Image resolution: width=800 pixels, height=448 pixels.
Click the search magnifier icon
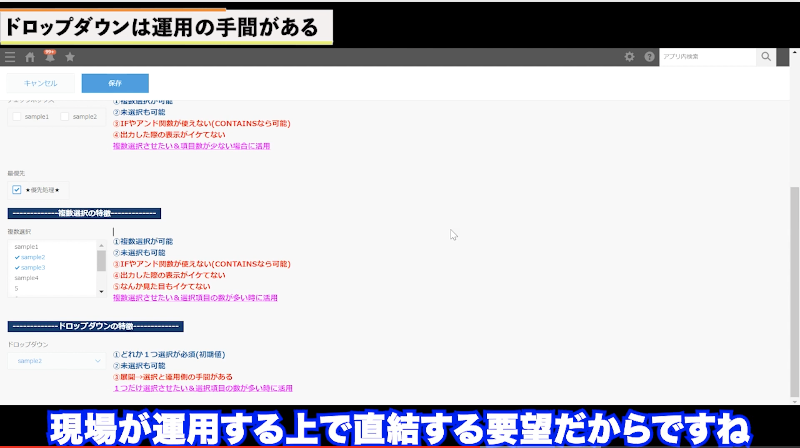[x=766, y=57]
